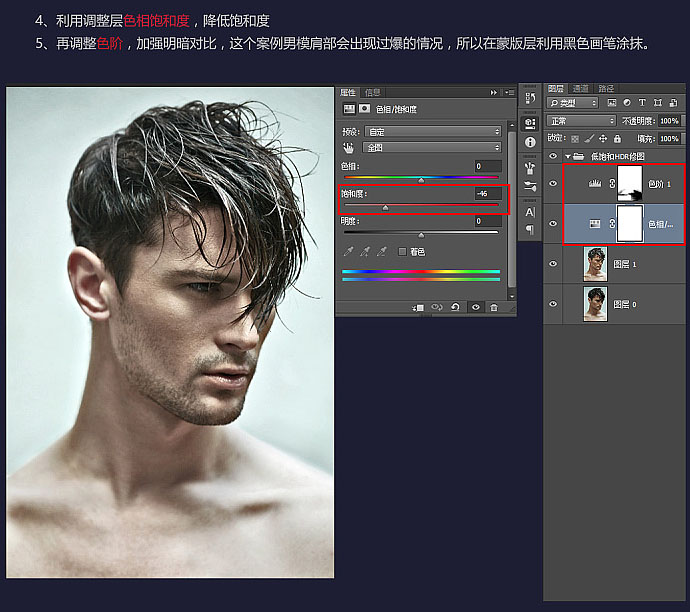This screenshot has width=690, height=612.
Task: Open the Character panel icon in the dock
Action: [530, 213]
